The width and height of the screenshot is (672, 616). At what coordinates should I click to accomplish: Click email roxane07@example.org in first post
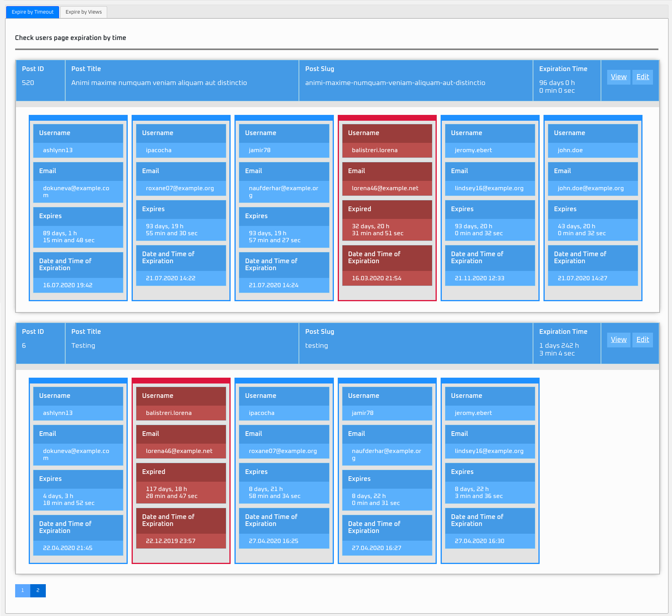click(x=180, y=188)
